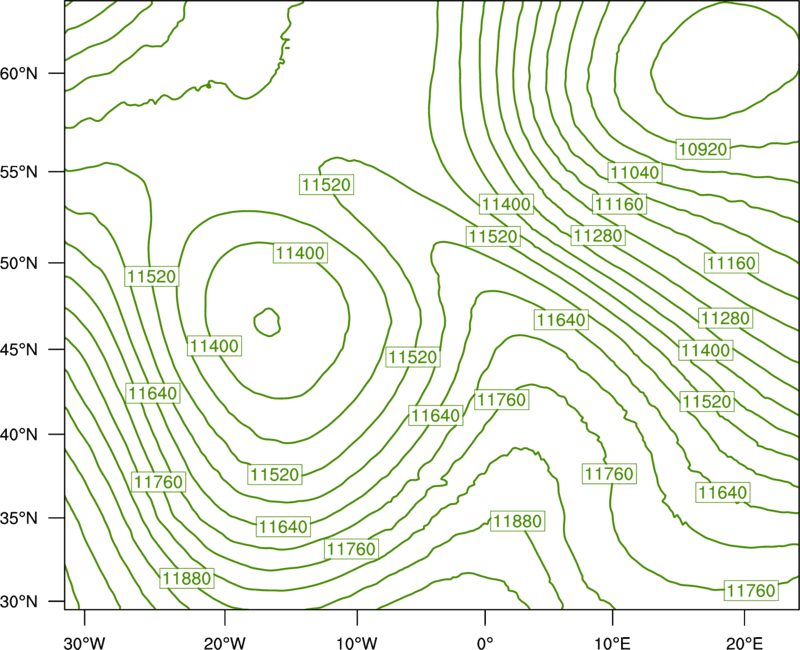
Task: Select the 45°N latitude axis label
Action: pos(19,349)
